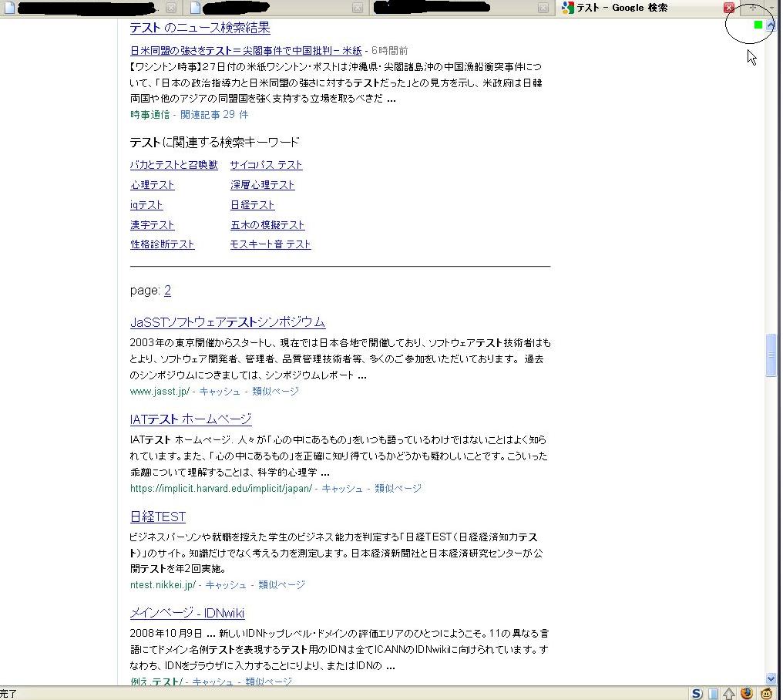Search related keyword 日経テスト
This screenshot has width=783, height=700.
click(x=252, y=205)
